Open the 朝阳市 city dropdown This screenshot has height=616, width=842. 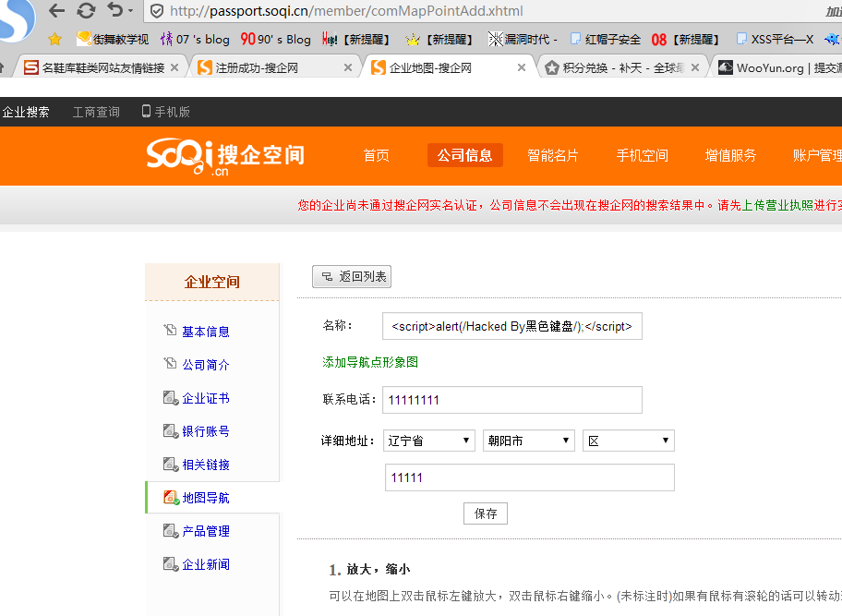click(529, 441)
